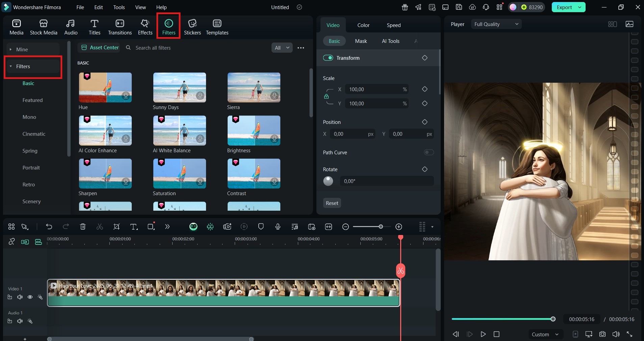The height and width of the screenshot is (341, 644).
Task: Select the Crop tool in timeline toolbar
Action: pyautogui.click(x=117, y=227)
